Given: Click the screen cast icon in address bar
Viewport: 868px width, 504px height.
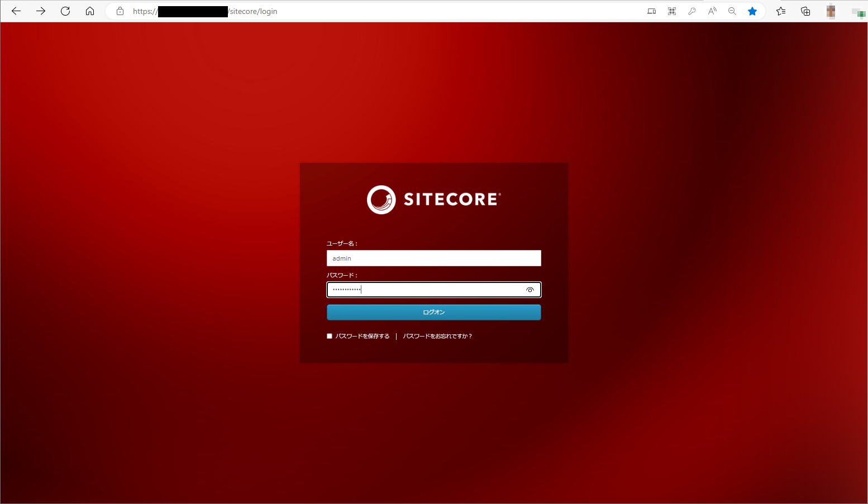Looking at the screenshot, I should click(652, 11).
